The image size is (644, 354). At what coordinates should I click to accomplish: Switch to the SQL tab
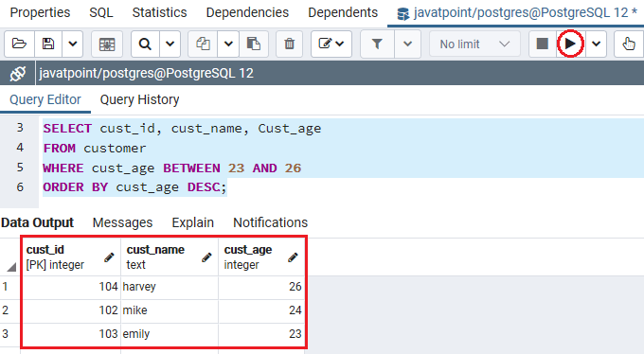101,12
